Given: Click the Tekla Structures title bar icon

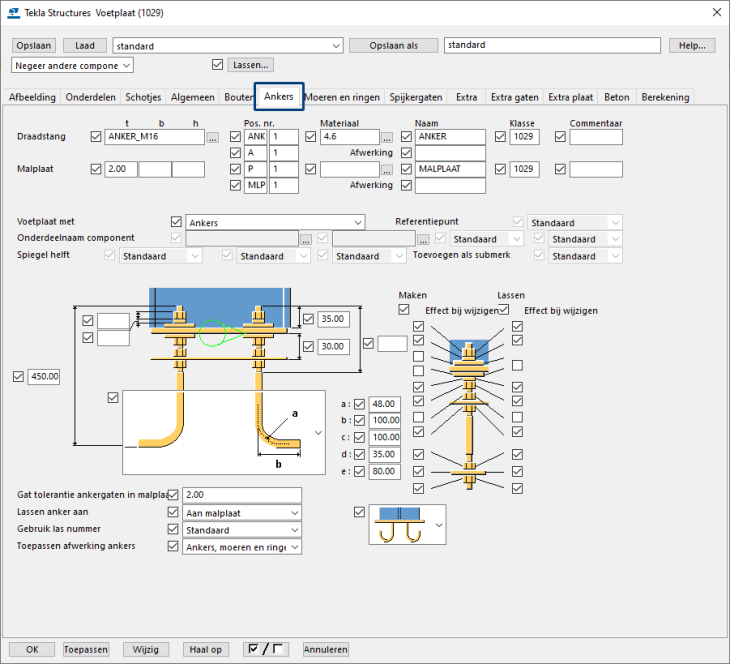Looking at the screenshot, I should [14, 12].
